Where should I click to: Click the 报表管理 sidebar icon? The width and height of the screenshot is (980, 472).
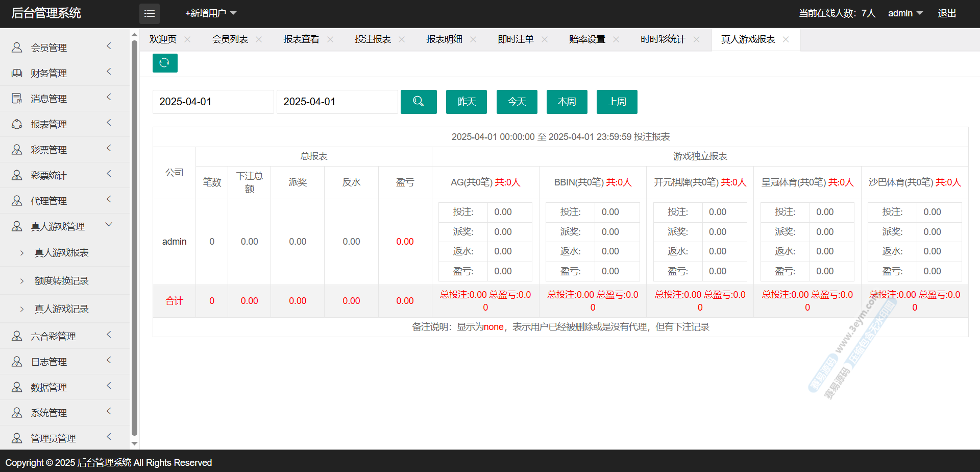coord(17,124)
